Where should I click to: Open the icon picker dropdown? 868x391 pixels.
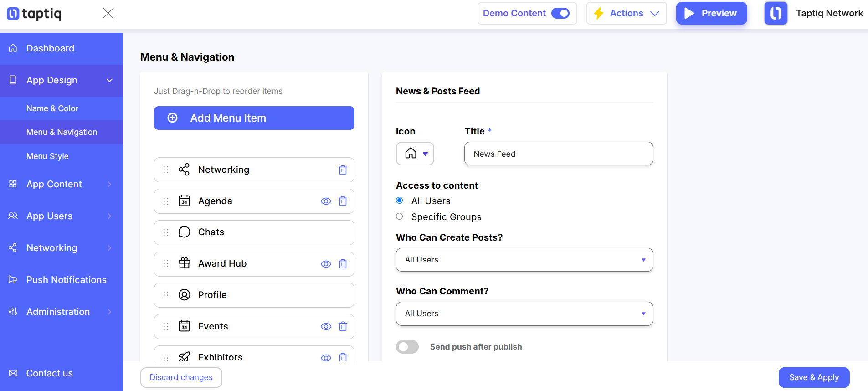click(x=415, y=154)
